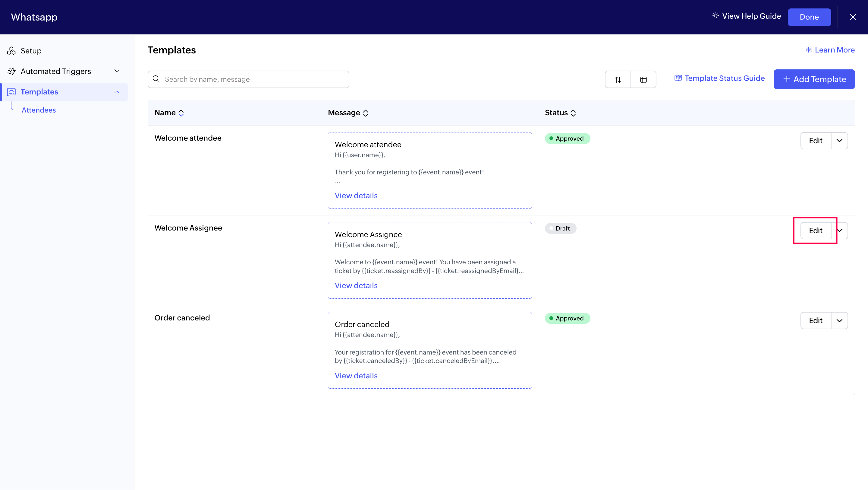Click the Add Template button
This screenshot has width=868, height=490.
(x=814, y=79)
